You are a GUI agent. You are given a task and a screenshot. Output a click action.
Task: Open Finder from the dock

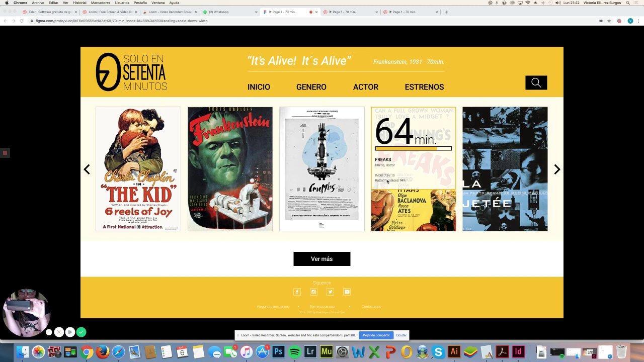point(22,352)
